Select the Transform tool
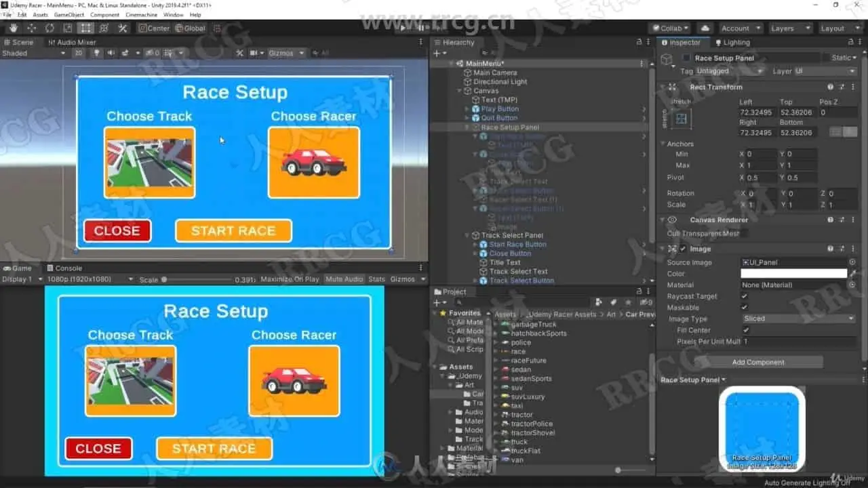 coord(104,28)
